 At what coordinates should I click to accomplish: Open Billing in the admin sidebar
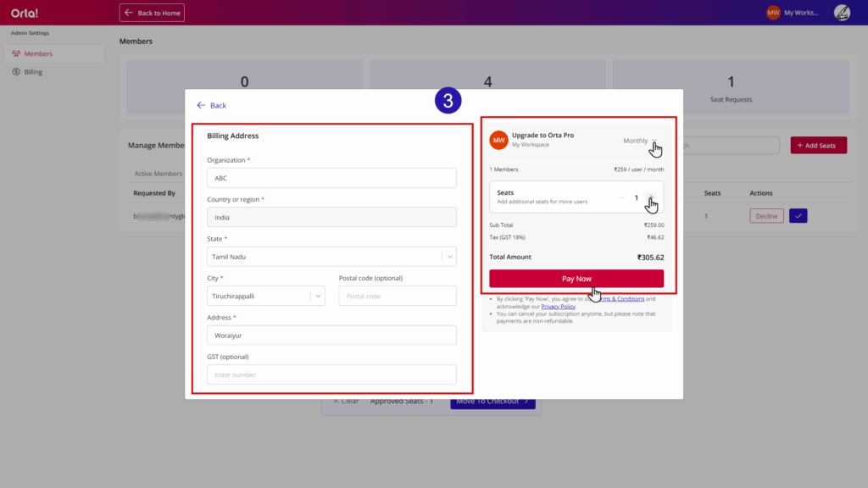33,72
